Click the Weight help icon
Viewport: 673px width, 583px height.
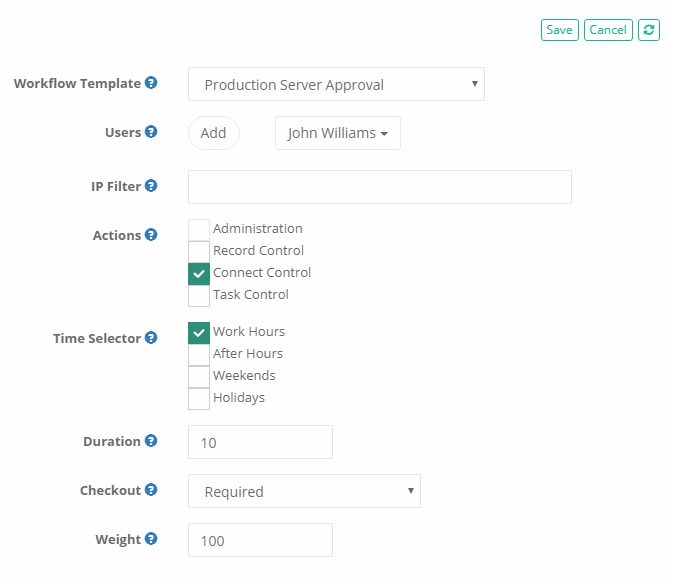(x=151, y=539)
